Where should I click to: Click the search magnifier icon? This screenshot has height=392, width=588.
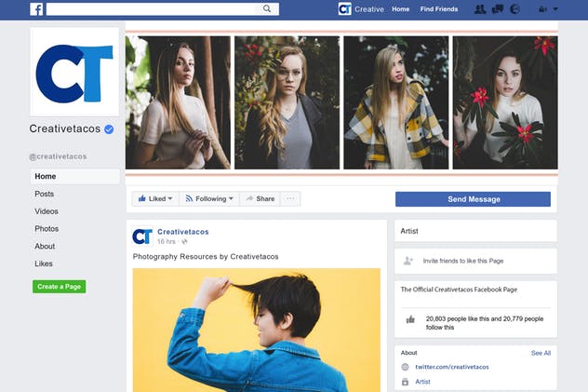(x=267, y=8)
